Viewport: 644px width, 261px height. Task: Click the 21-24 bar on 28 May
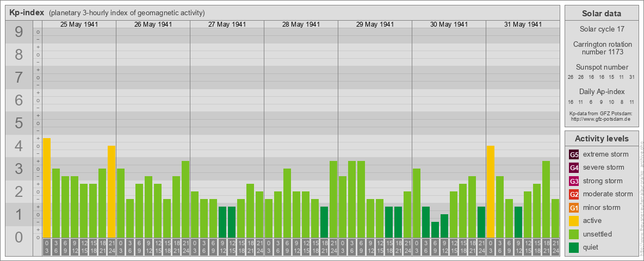coord(333,200)
